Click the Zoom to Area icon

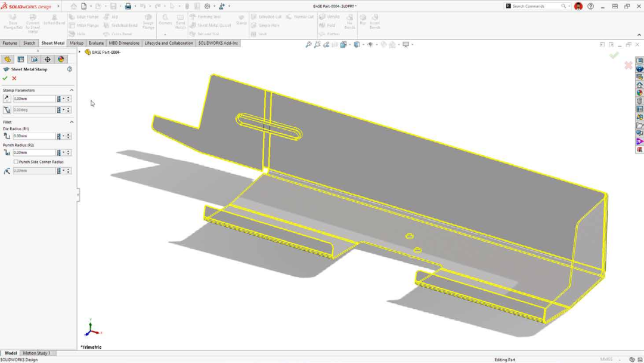click(x=317, y=44)
